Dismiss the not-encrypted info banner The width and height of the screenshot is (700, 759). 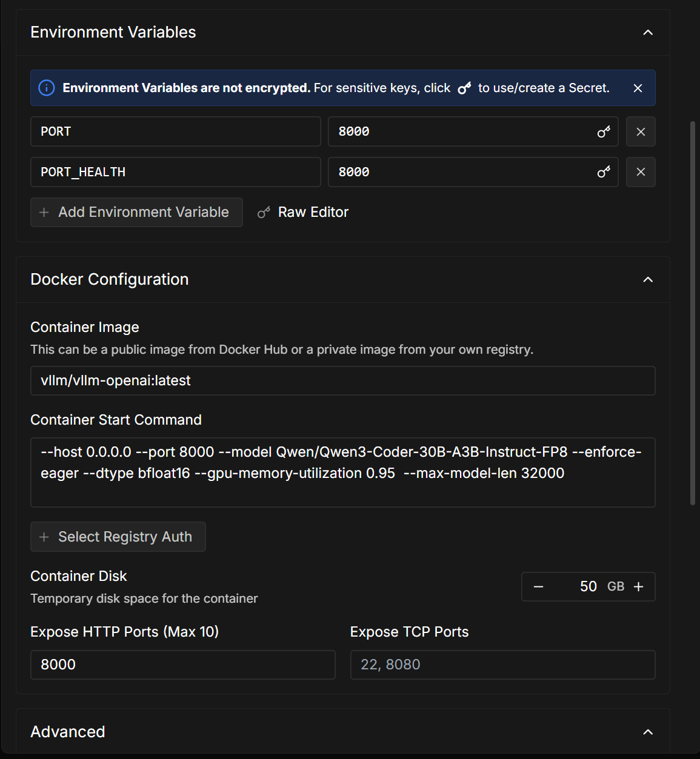(638, 88)
